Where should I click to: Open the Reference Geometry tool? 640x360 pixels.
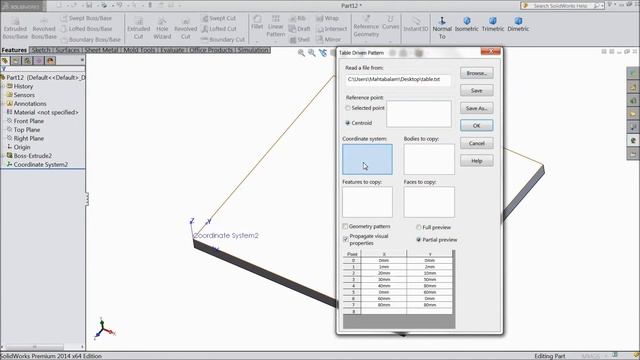pyautogui.click(x=366, y=26)
